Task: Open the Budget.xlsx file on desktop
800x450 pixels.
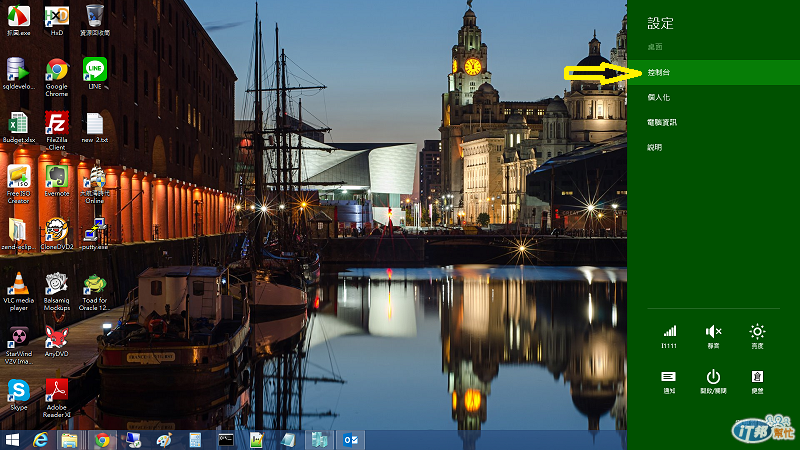Action: point(19,125)
